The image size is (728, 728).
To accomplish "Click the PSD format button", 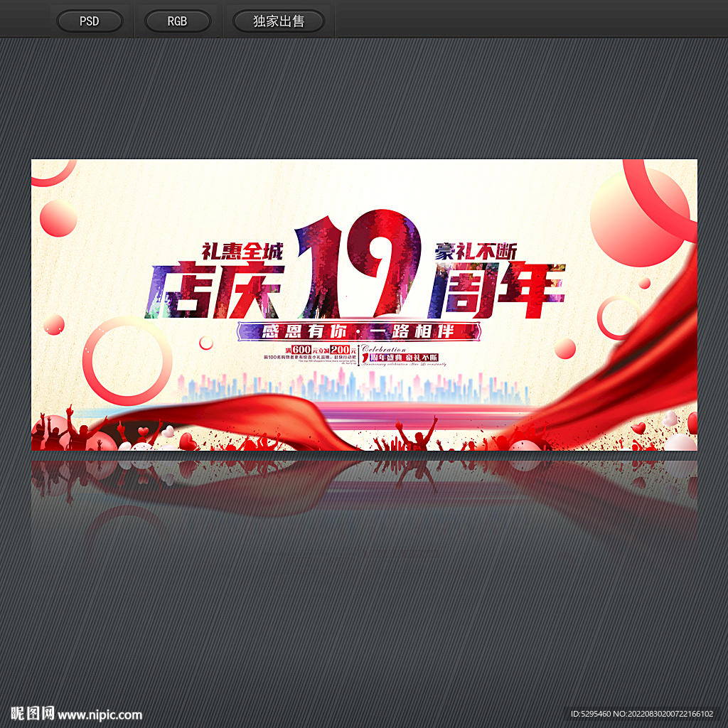I will click(90, 21).
